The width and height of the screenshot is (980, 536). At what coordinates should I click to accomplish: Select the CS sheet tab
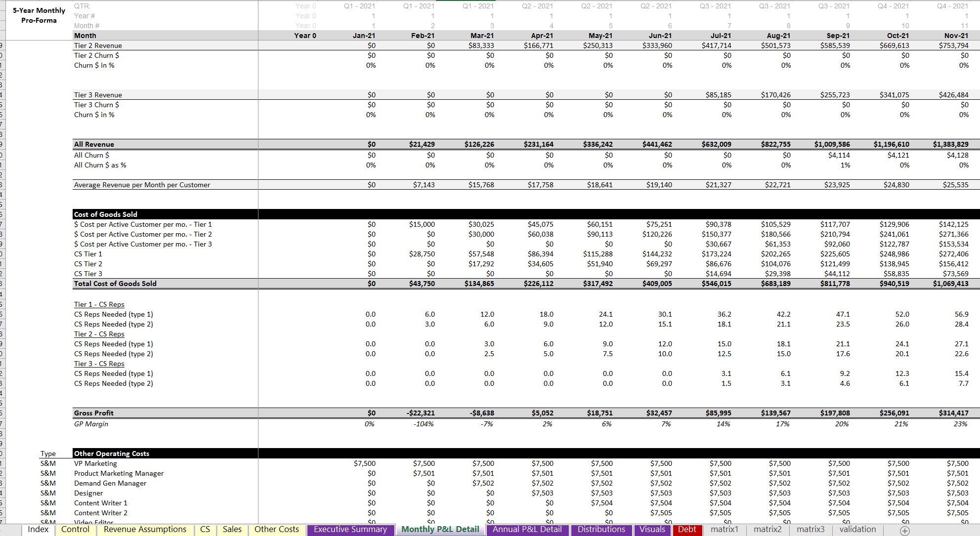(x=205, y=530)
